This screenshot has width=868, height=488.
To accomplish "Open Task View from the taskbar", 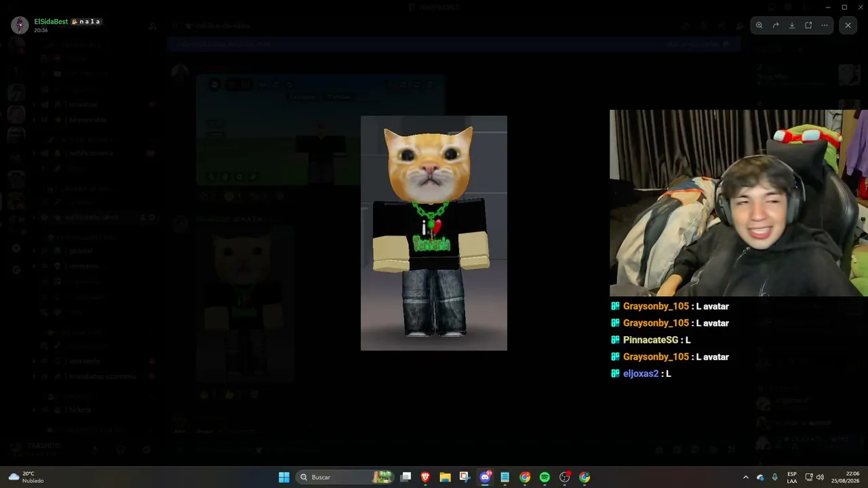I will point(406,477).
